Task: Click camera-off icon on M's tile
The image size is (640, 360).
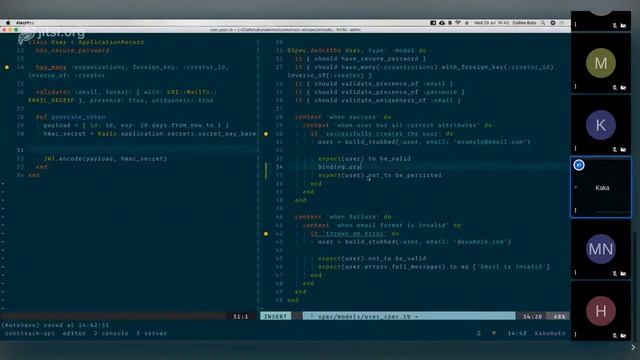Action: click(x=623, y=87)
